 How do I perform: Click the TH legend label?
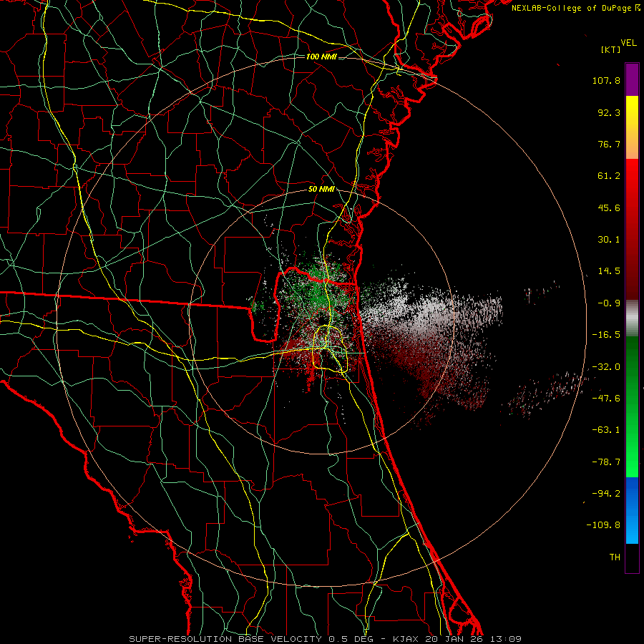615,557
